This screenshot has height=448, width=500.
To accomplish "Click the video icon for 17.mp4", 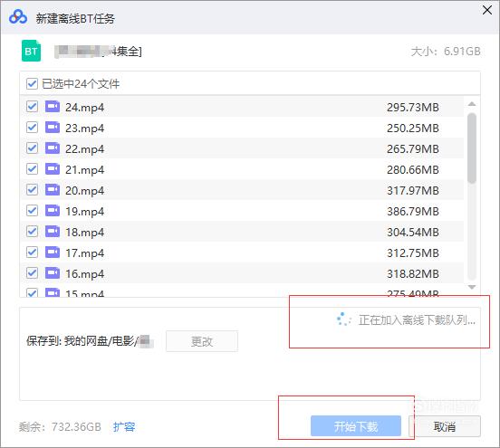I will click(x=53, y=253).
